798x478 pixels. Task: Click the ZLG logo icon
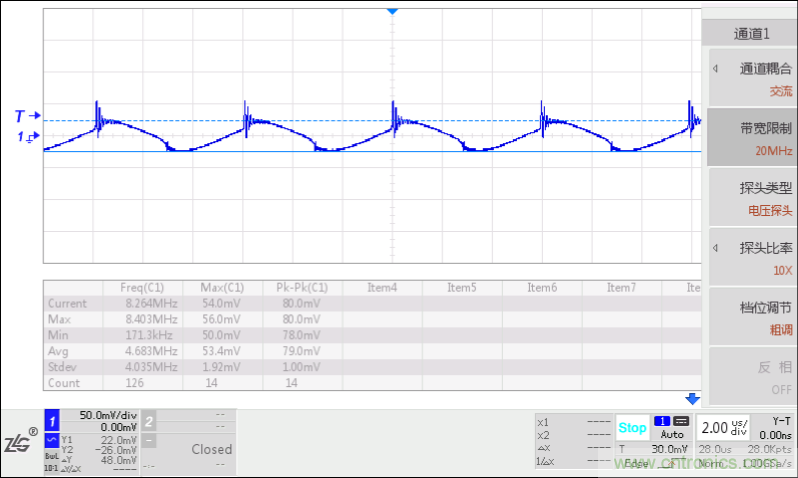click(20, 443)
